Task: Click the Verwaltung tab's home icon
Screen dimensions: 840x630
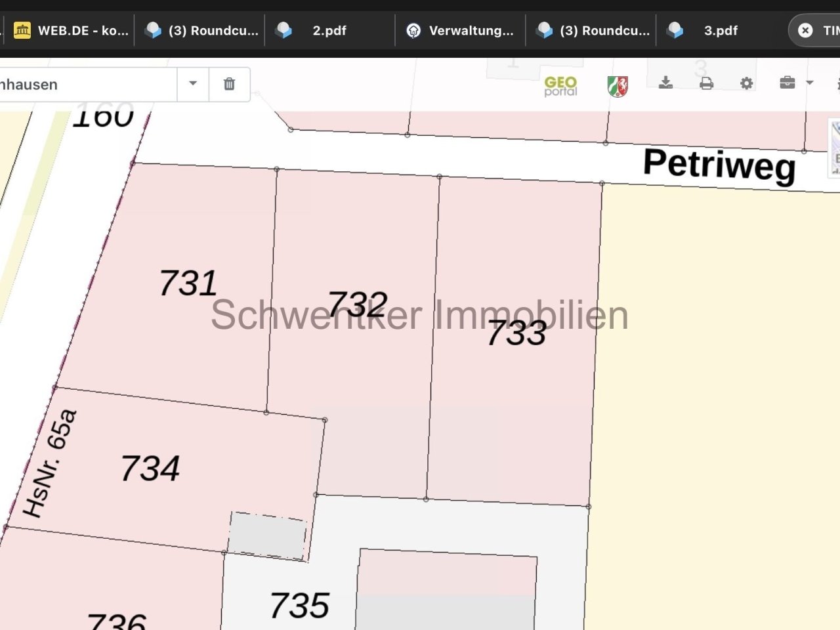Action: click(413, 30)
